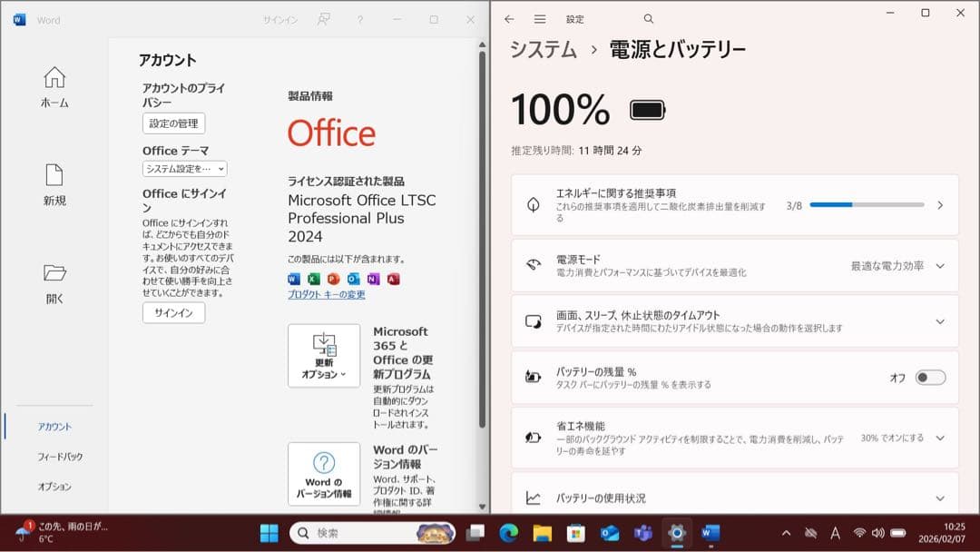Click the サインイン button under Office sign-in
The image size is (980, 552).
click(x=173, y=312)
